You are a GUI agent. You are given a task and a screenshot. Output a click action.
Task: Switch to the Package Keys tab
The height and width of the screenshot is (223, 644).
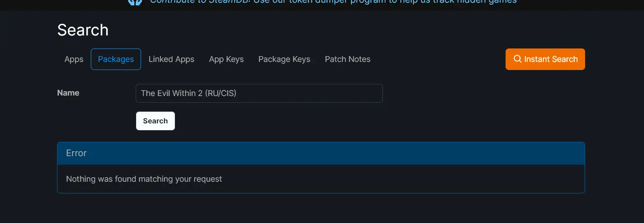tap(284, 59)
